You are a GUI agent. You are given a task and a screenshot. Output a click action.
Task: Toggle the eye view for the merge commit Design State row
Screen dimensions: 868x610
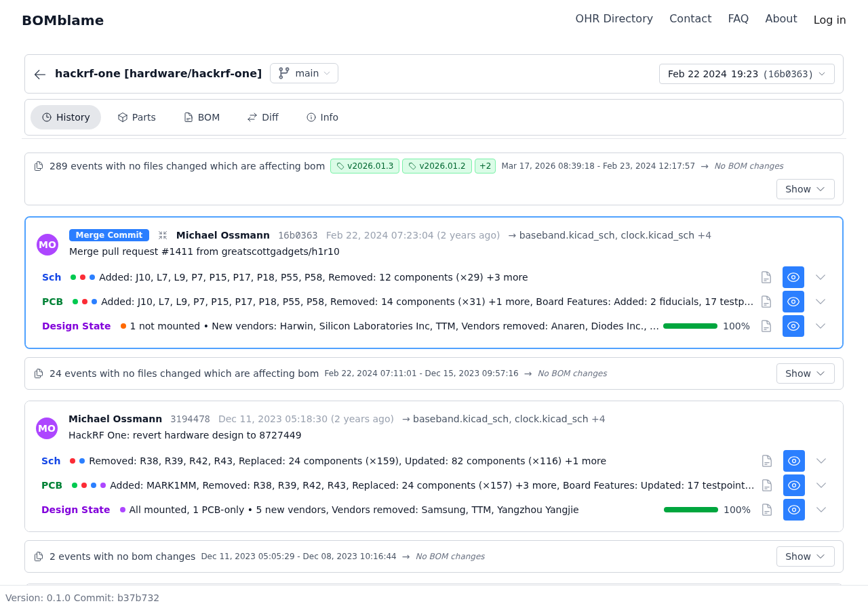793,326
